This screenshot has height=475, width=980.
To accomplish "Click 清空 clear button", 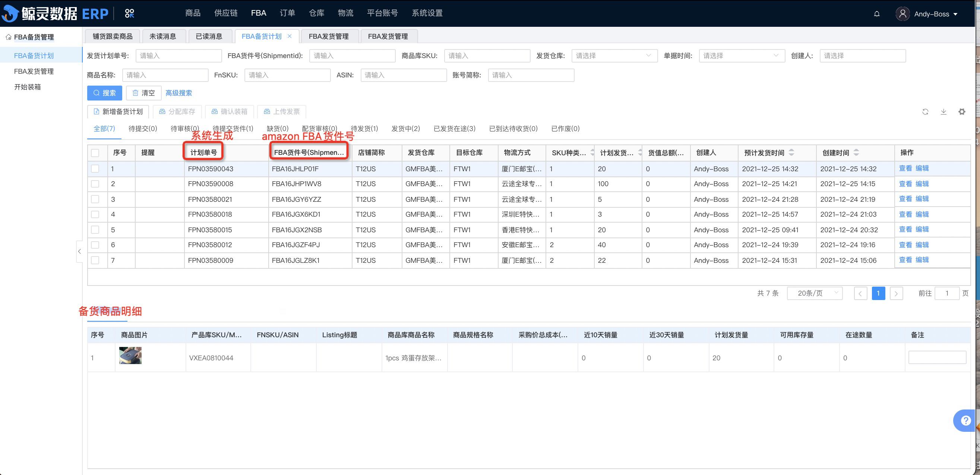I will tap(144, 93).
